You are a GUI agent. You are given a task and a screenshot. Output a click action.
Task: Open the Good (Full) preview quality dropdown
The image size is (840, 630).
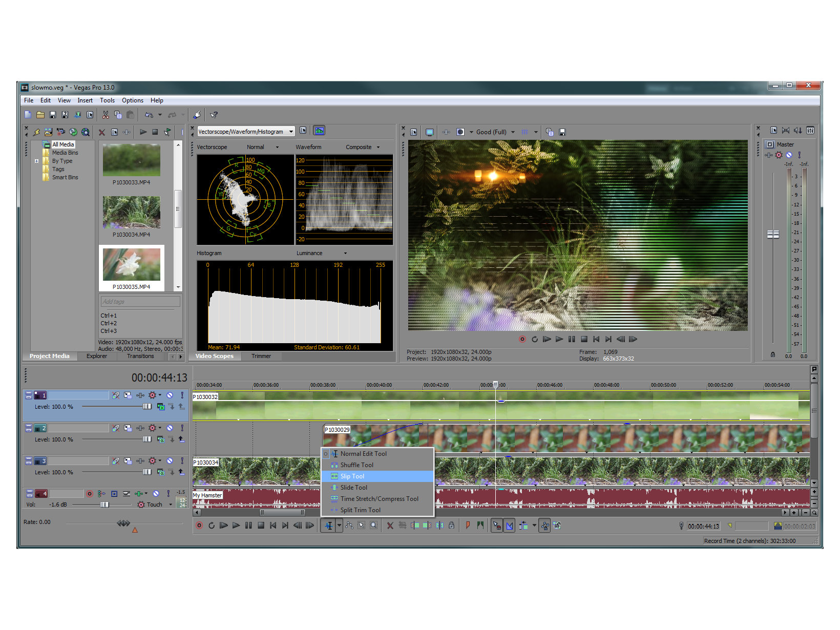click(x=513, y=132)
